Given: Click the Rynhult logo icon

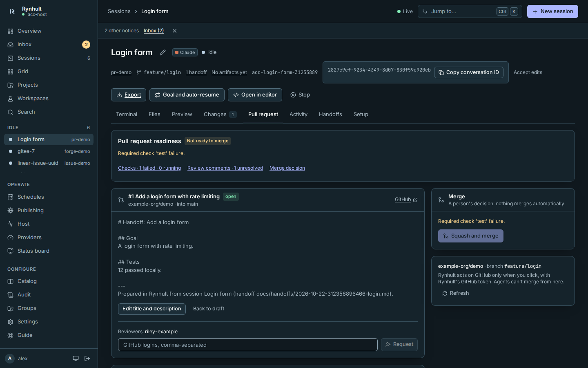Looking at the screenshot, I should pos(12,11).
